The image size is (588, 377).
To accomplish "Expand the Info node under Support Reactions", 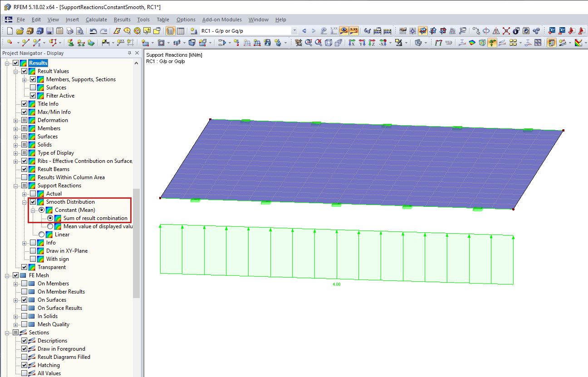I will (24, 243).
